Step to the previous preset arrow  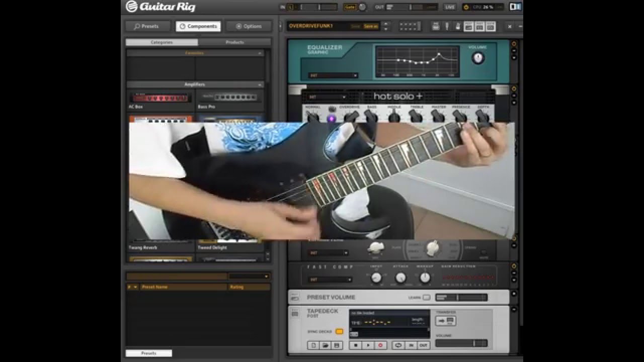click(386, 24)
